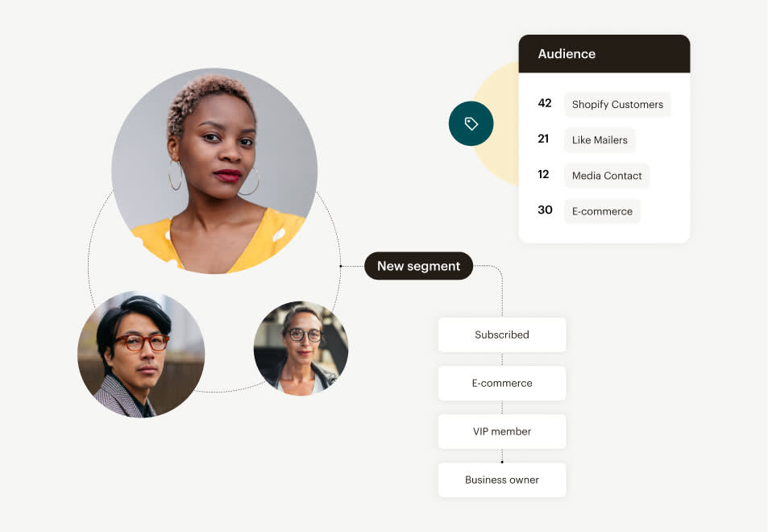Pick the E-commerce tag in Audience card
Image resolution: width=768 pixels, height=532 pixels.
tap(602, 212)
